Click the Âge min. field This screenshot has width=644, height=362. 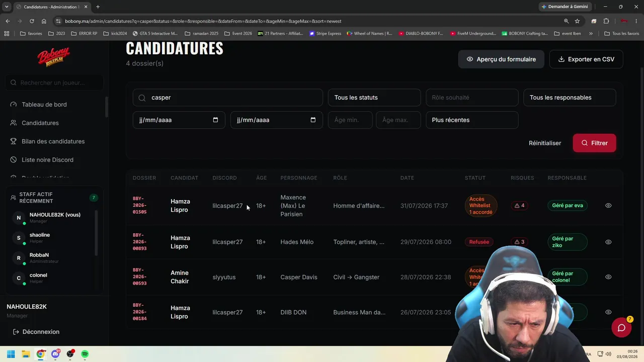pyautogui.click(x=350, y=120)
